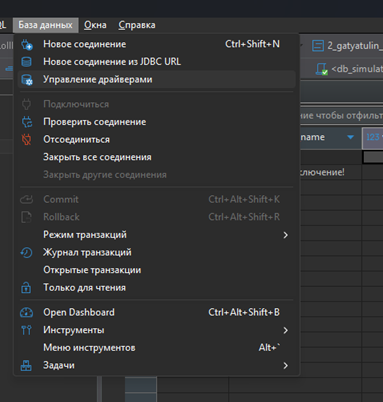The width and height of the screenshot is (383, 402).
Task: Click the Rollback document icon
Action: 26,217
